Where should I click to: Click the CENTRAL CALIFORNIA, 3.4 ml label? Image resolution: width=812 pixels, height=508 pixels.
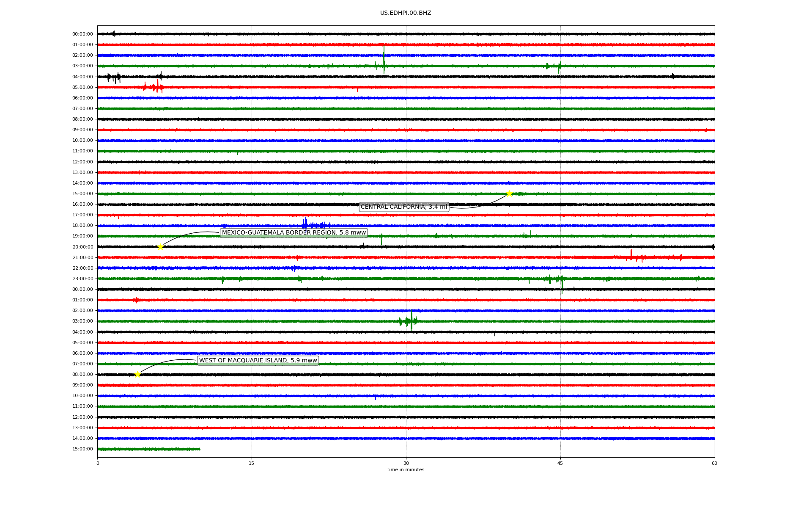[x=403, y=207]
